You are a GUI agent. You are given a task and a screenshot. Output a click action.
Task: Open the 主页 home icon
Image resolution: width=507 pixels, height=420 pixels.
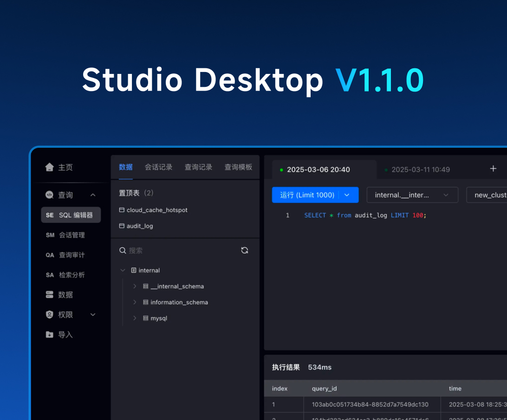click(x=50, y=167)
